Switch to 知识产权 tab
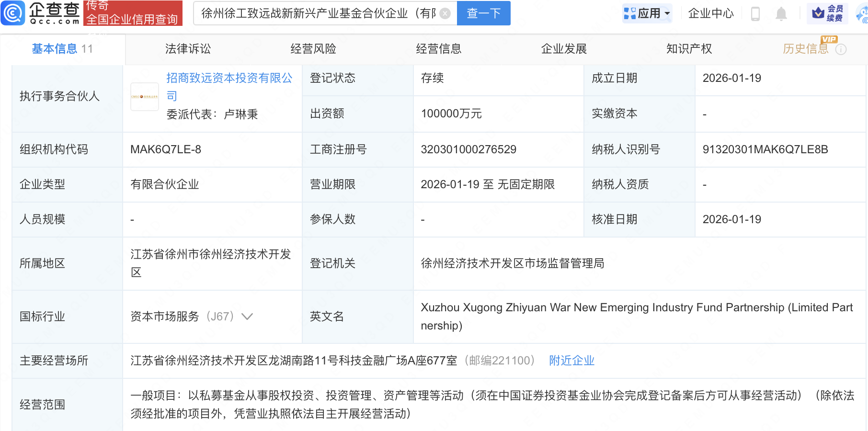The height and width of the screenshot is (431, 868). [689, 49]
